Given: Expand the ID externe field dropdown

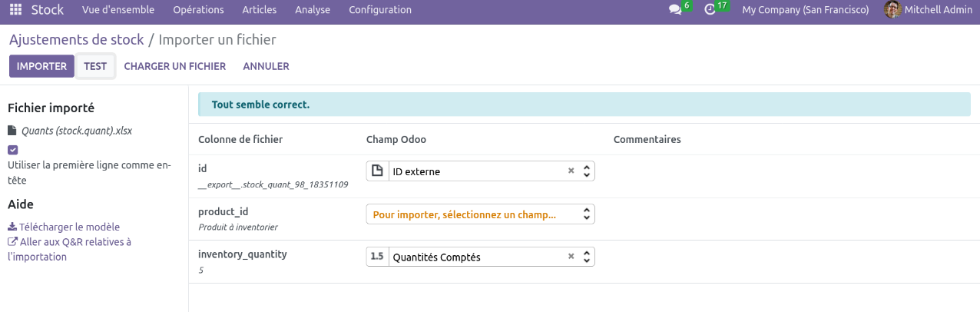Looking at the screenshot, I should click(587, 171).
